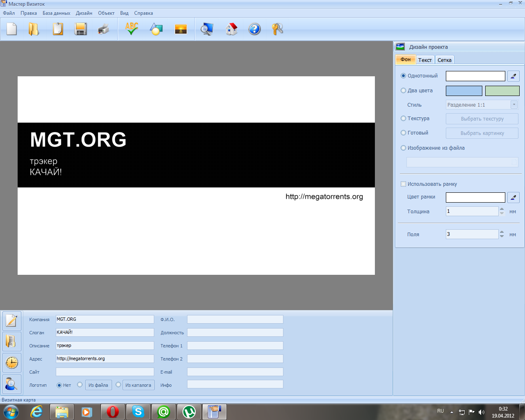
Task: Open help with the blue question mark icon
Action: coord(255,29)
